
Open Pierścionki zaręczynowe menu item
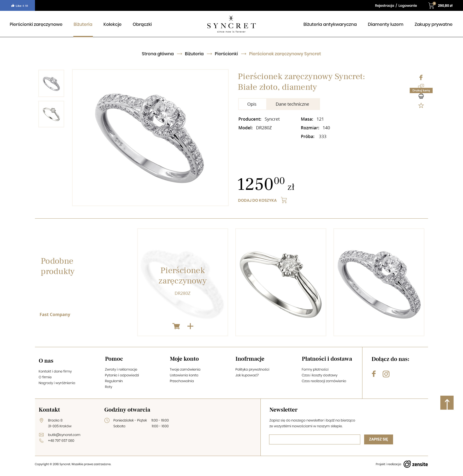pyautogui.click(x=36, y=24)
